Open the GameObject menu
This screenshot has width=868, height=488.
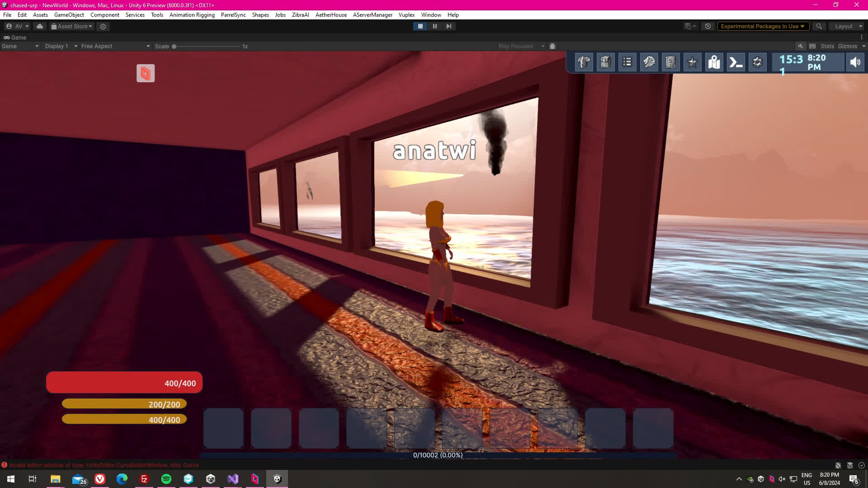pyautogui.click(x=69, y=15)
